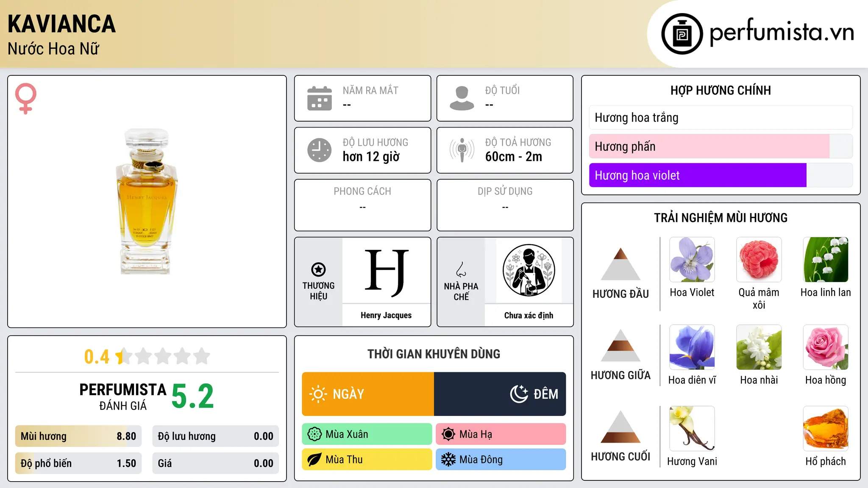Click the Hương đầu pyramid icon
Image resolution: width=868 pixels, height=488 pixels.
620,264
